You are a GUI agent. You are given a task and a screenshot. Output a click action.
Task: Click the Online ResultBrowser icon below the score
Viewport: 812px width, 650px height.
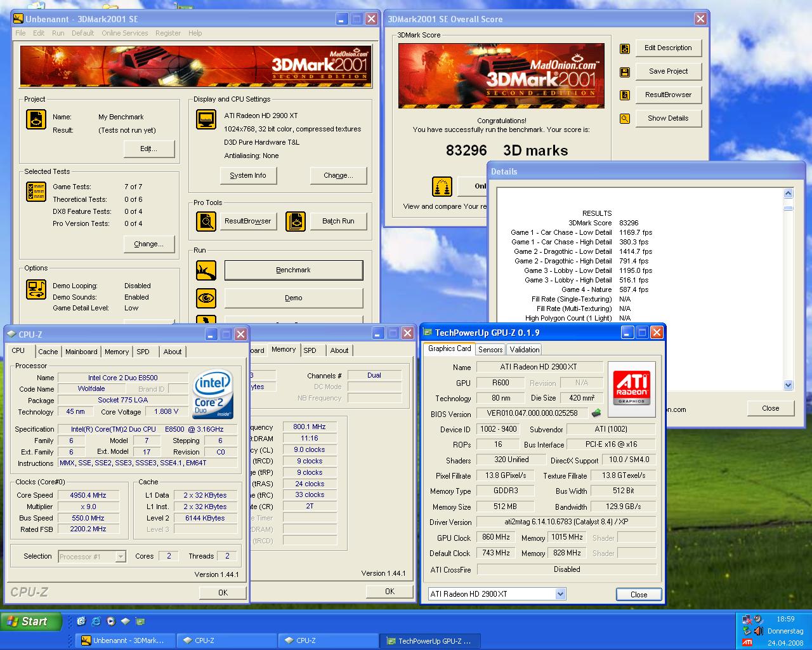(442, 187)
